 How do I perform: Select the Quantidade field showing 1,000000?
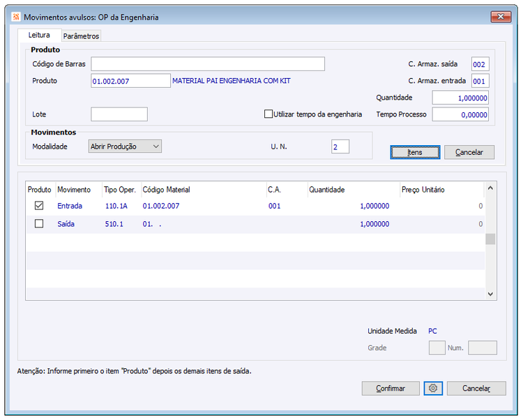[460, 98]
